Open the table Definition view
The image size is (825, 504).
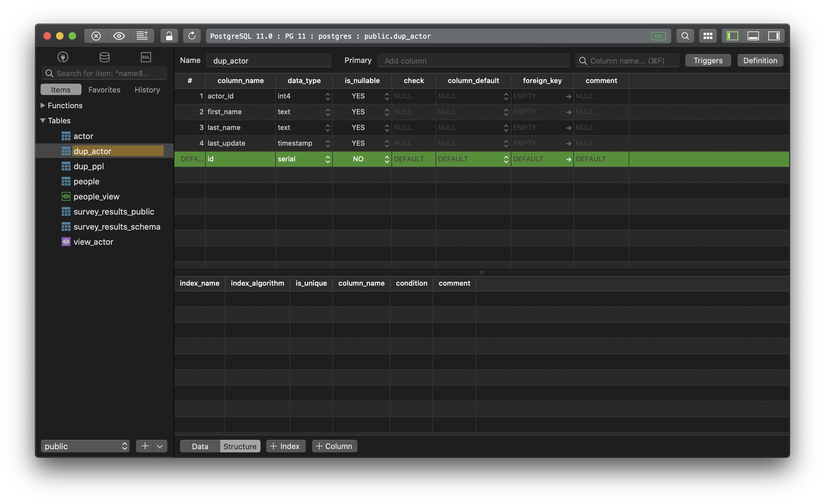tap(760, 60)
